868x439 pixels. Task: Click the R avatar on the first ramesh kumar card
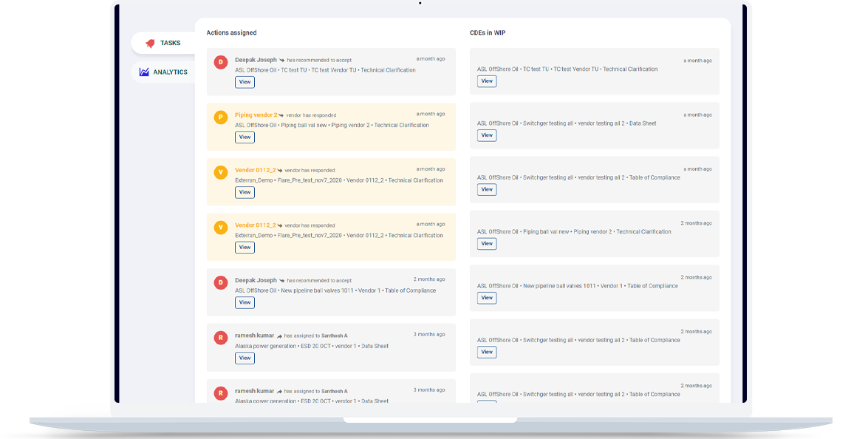click(220, 338)
